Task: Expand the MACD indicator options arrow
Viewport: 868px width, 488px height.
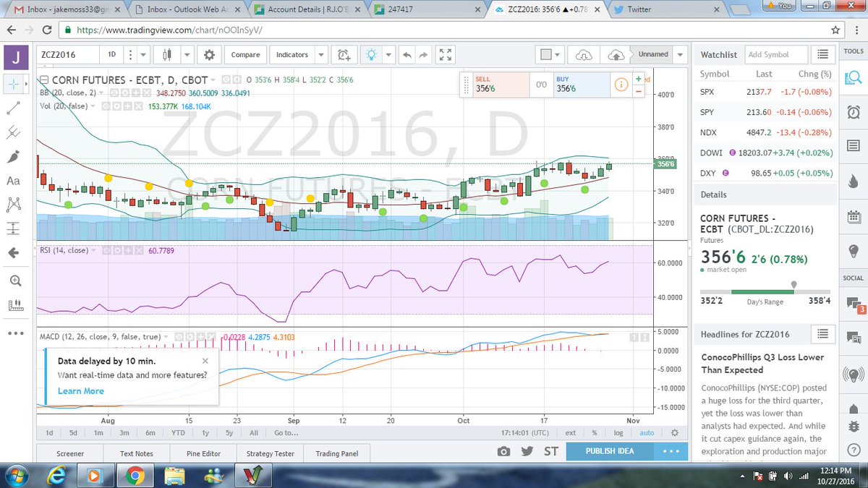Action: point(167,337)
